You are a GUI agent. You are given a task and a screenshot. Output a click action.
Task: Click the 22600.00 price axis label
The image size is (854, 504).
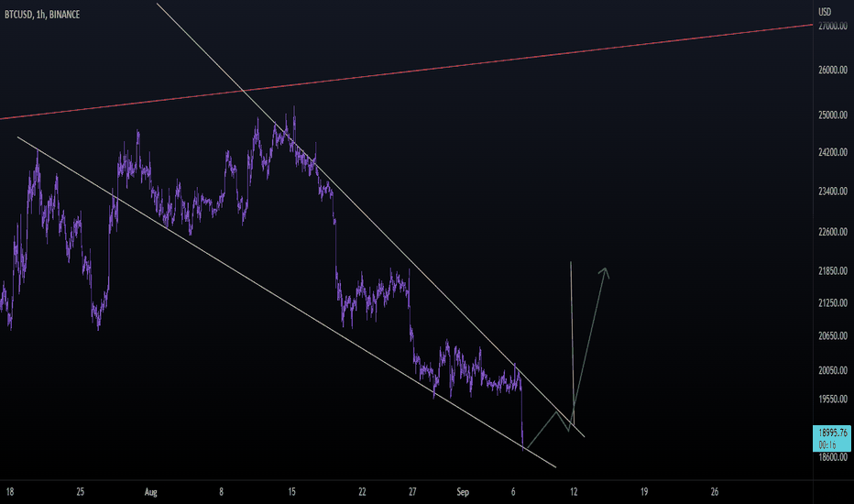(833, 232)
